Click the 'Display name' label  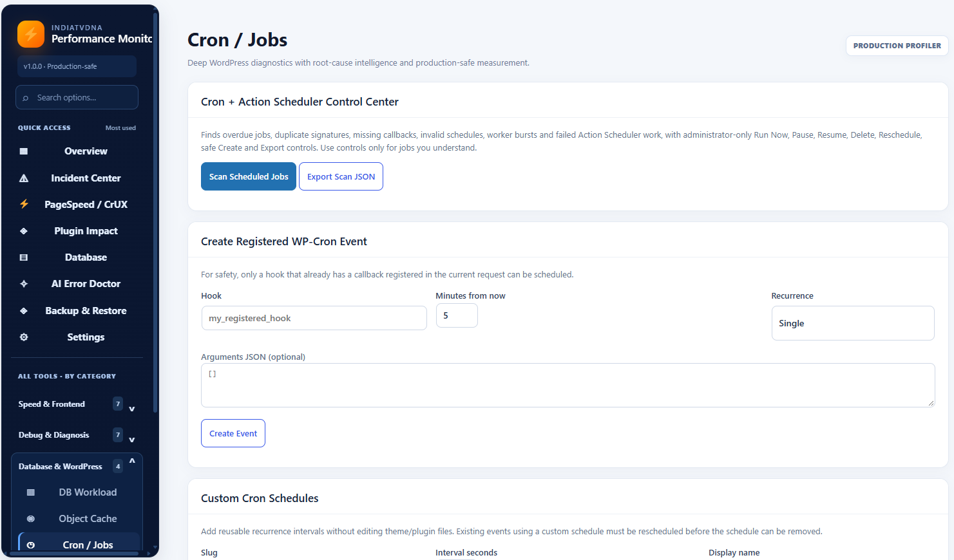click(734, 553)
